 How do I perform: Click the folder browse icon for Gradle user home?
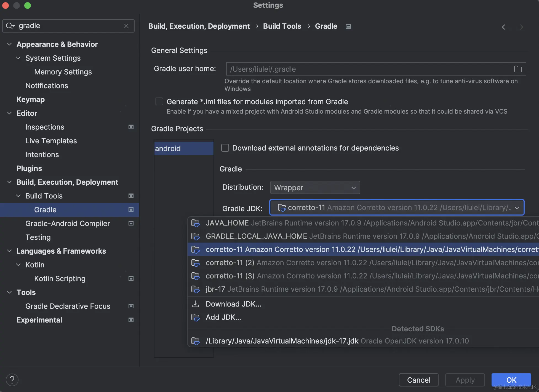click(x=518, y=69)
